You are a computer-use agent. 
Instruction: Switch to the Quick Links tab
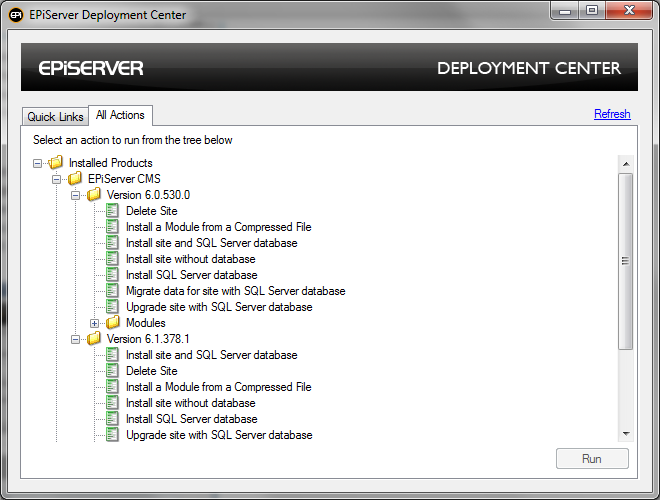point(55,117)
